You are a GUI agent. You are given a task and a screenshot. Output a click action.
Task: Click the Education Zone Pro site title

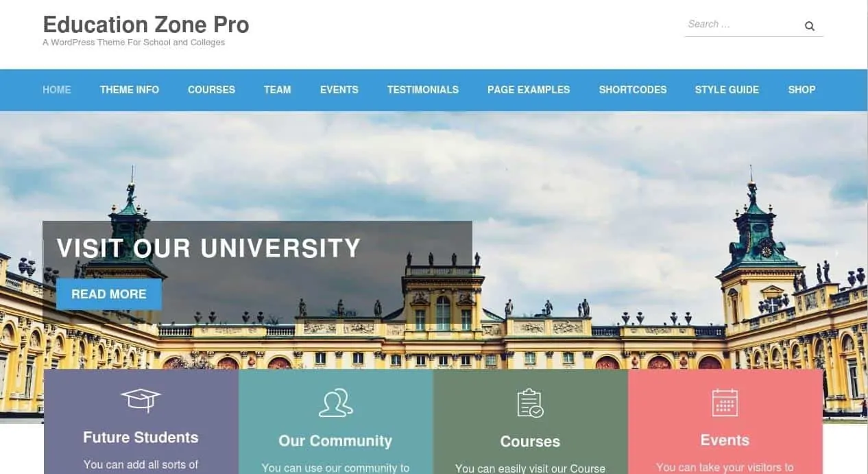click(146, 25)
